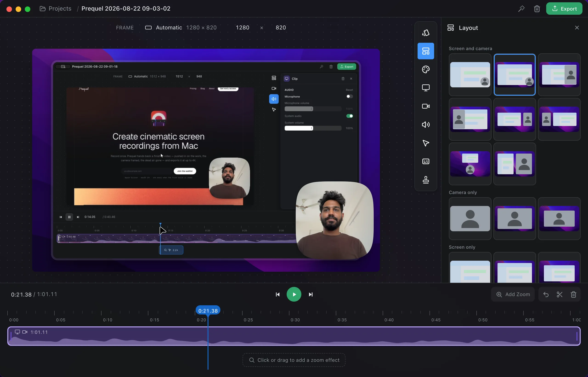Click the large camera overlay in preview

click(x=334, y=220)
